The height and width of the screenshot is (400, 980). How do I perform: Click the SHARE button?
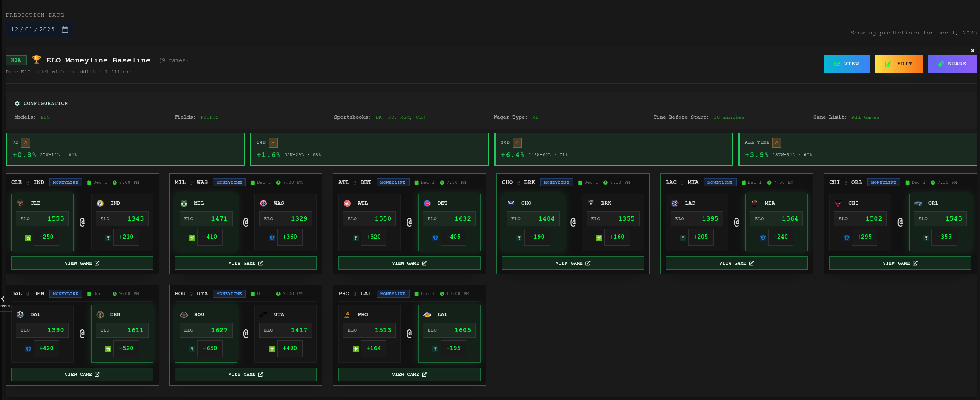[952, 64]
